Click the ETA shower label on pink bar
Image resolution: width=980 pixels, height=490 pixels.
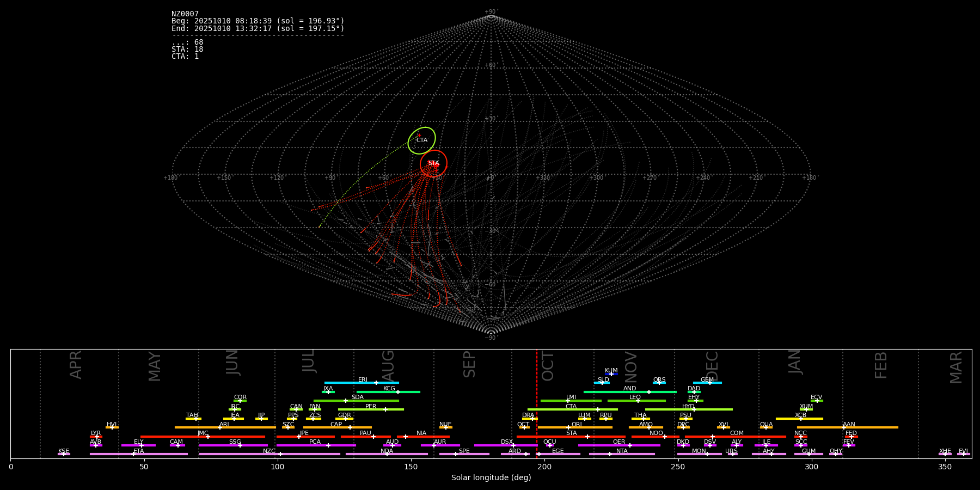click(x=139, y=451)
